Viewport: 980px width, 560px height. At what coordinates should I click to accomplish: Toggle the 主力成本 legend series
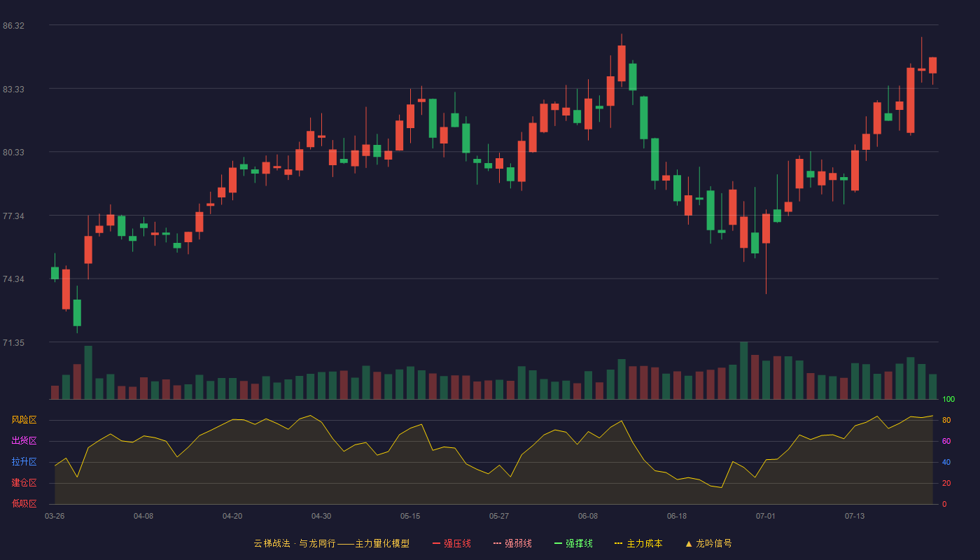tap(638, 543)
